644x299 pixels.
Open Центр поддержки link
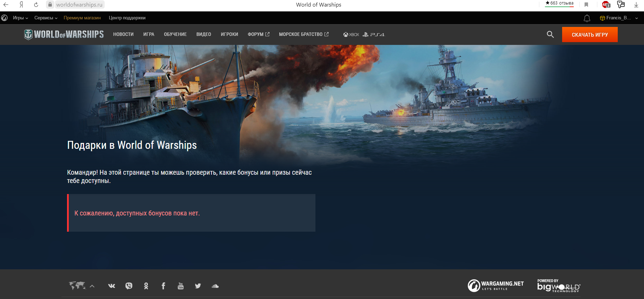pos(127,18)
